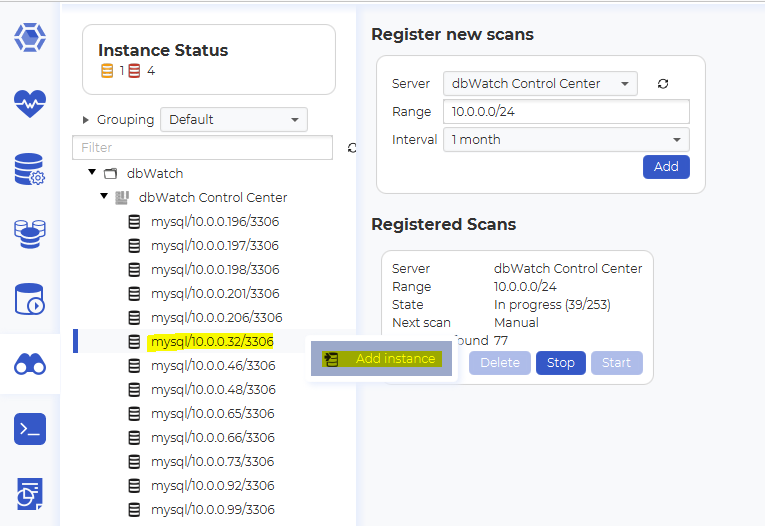
Task: Open the database cluster sidebar icon
Action: [30, 234]
